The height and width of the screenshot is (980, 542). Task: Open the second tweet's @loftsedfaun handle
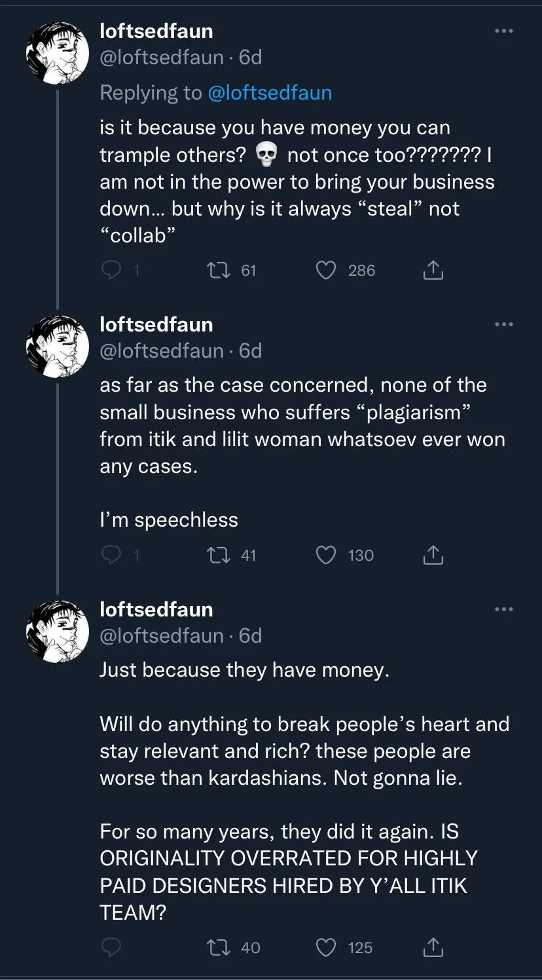161,351
